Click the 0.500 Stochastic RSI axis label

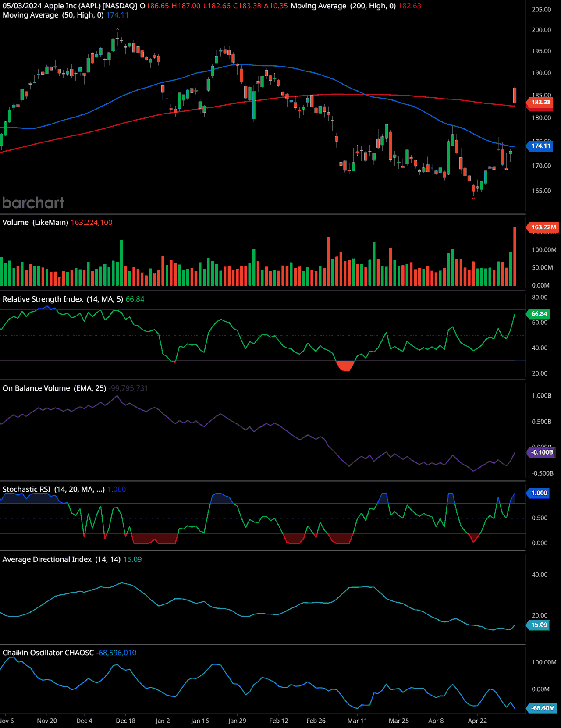point(540,518)
